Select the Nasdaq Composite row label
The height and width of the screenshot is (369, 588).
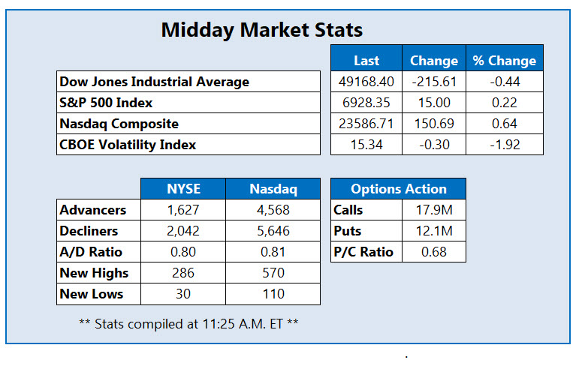tap(120, 124)
